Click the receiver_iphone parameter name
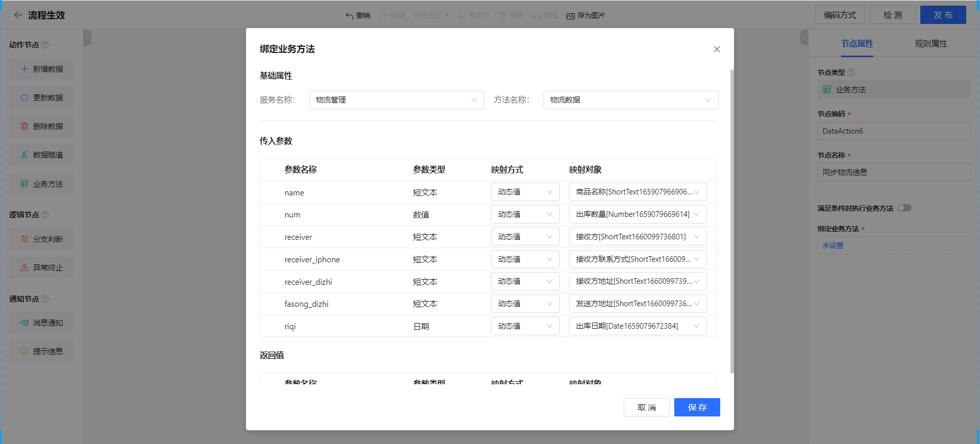980x444 pixels. pyautogui.click(x=312, y=260)
